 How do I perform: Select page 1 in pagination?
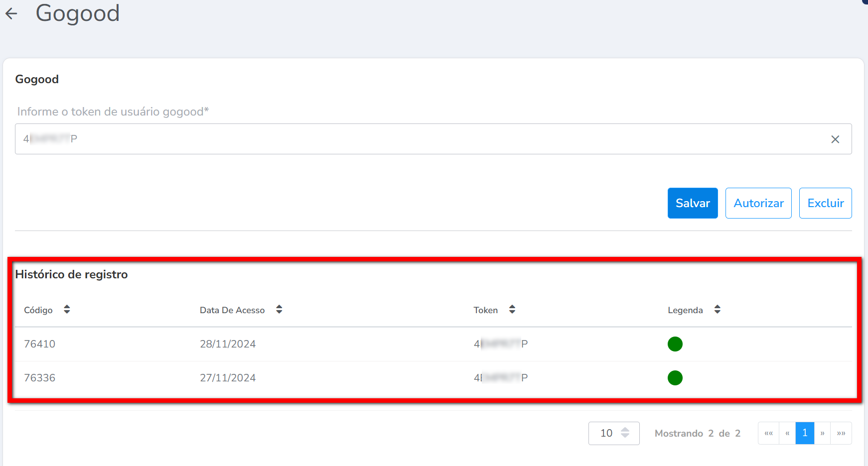(805, 433)
